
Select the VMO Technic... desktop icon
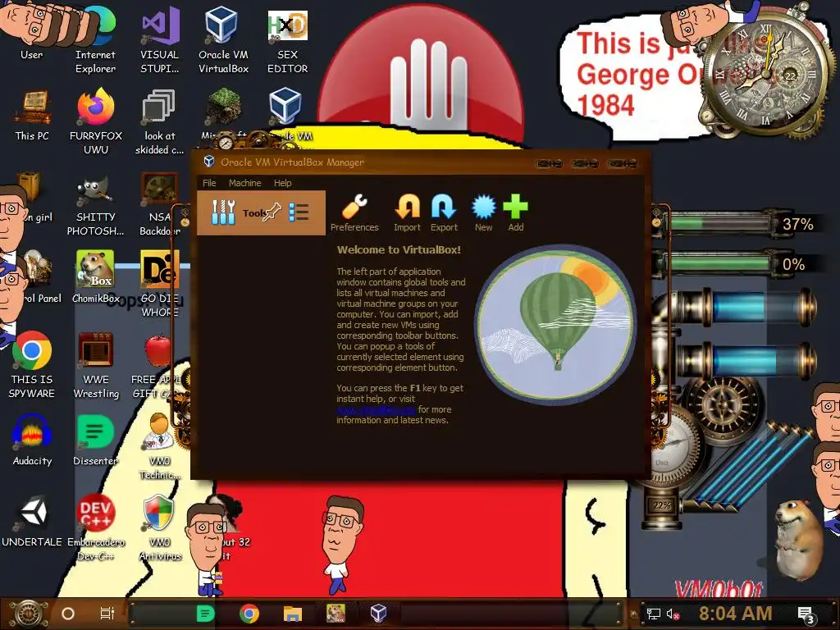160,445
